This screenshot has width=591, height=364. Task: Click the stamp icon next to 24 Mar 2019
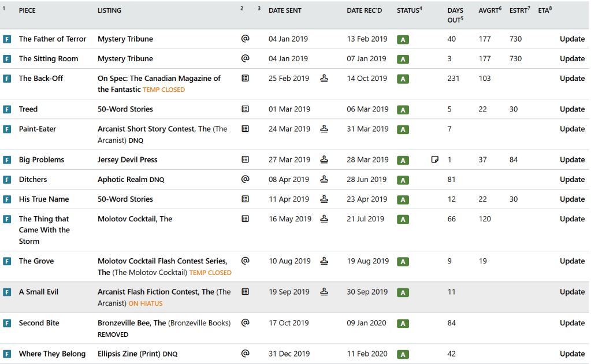point(324,129)
